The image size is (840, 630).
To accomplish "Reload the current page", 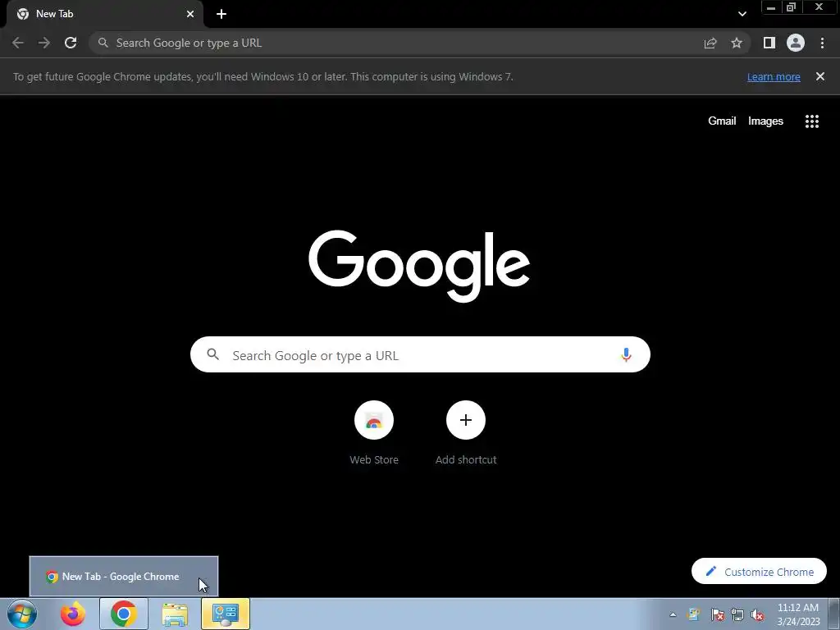I will 71,43.
